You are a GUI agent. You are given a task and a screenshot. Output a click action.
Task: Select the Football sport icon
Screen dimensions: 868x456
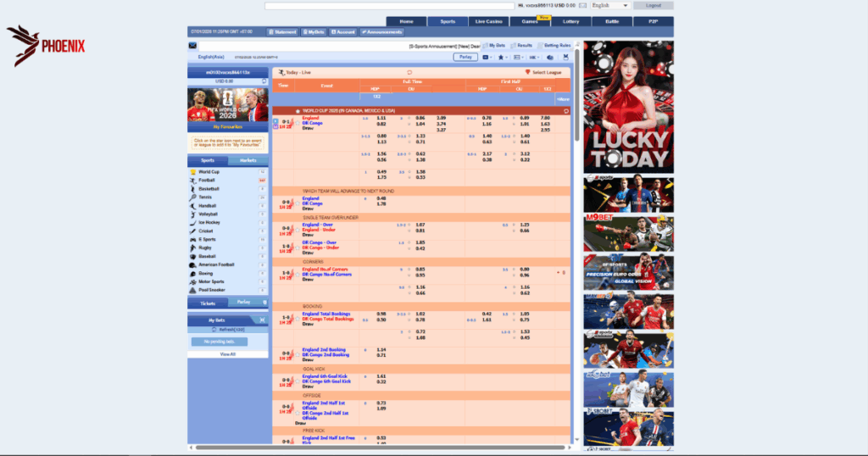192,181
